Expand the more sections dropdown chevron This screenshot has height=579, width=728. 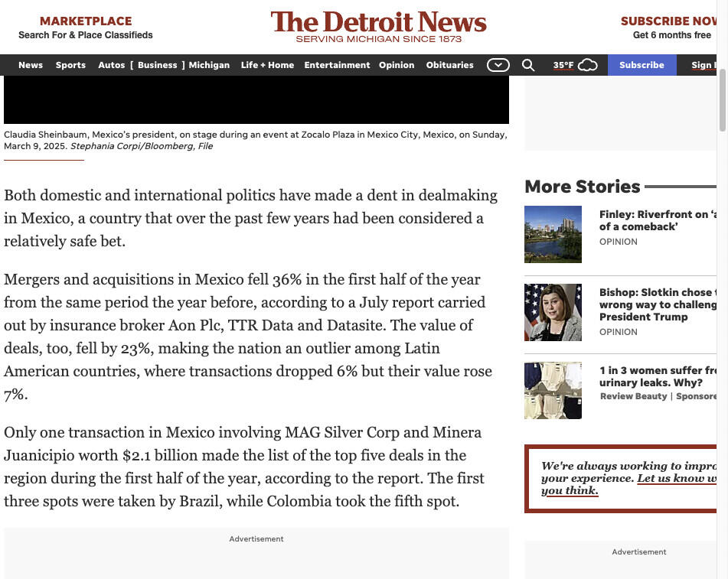click(x=498, y=65)
